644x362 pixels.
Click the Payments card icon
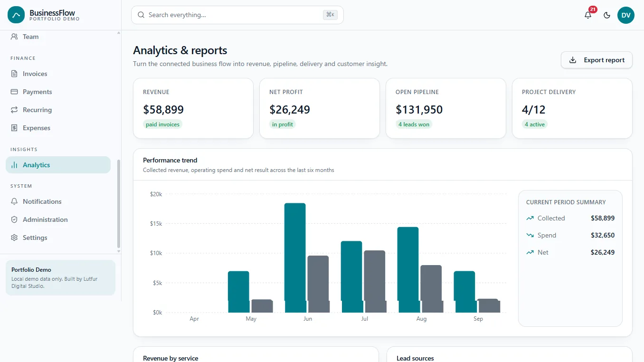pos(14,92)
